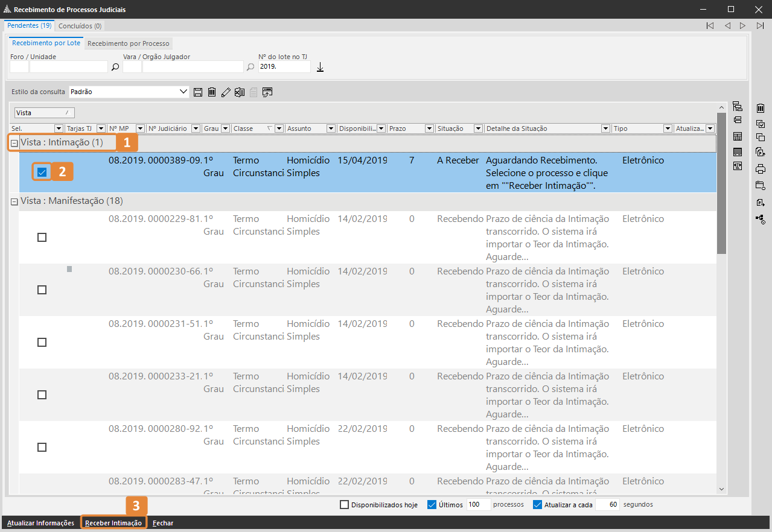Click the pencil edit icon beside Padrão
Image resolution: width=772 pixels, height=532 pixels.
(226, 92)
